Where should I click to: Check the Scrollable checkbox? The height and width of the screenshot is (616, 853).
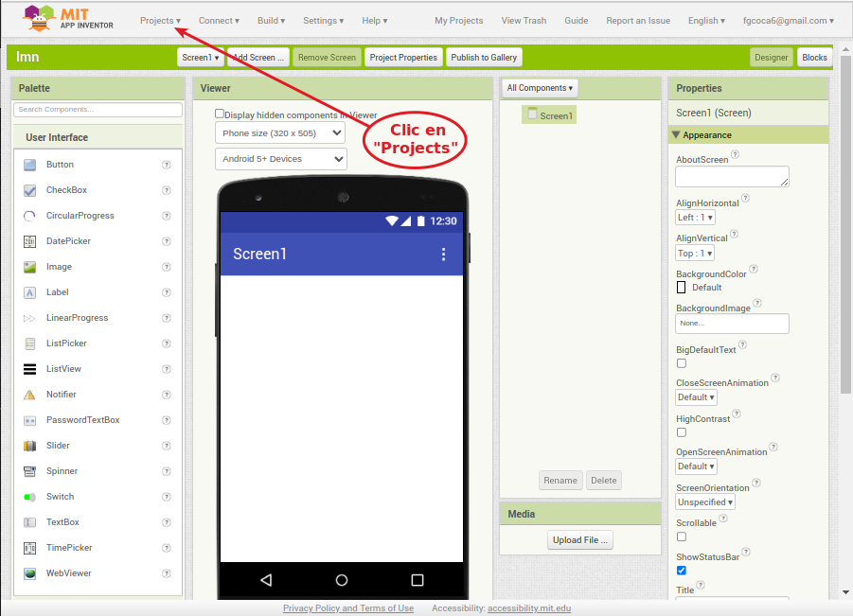[x=682, y=537]
